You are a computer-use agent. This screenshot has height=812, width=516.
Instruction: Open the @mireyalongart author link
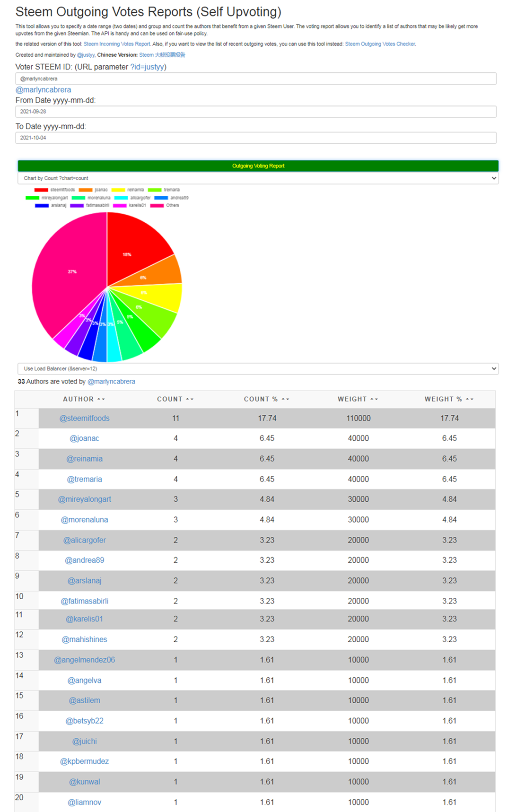point(84,499)
